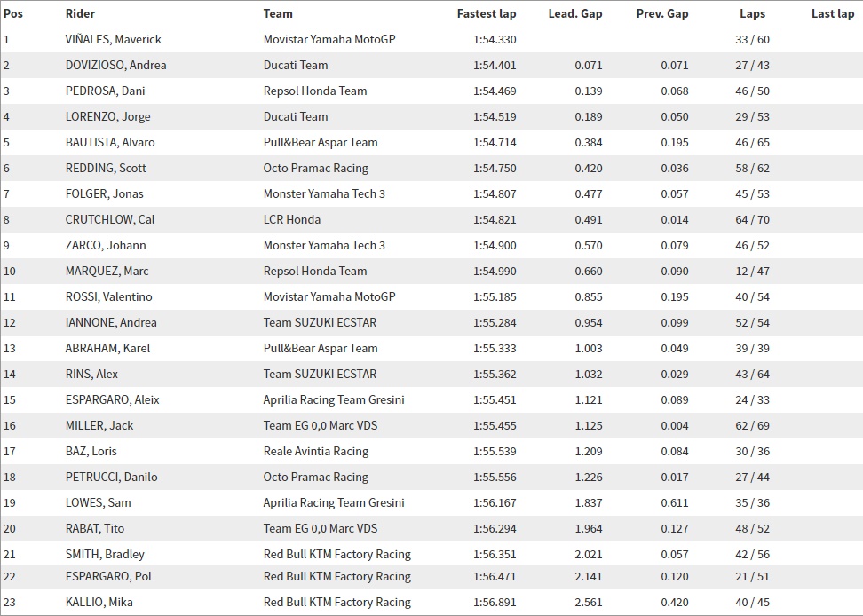Click fastest lap time 1:54.330
The width and height of the screenshot is (863, 616).
point(495,40)
